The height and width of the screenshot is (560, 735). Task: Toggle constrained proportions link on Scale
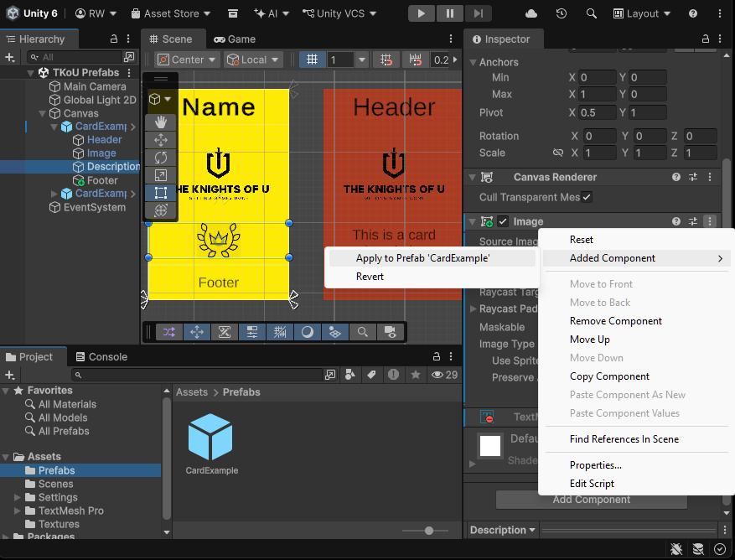pyautogui.click(x=557, y=153)
